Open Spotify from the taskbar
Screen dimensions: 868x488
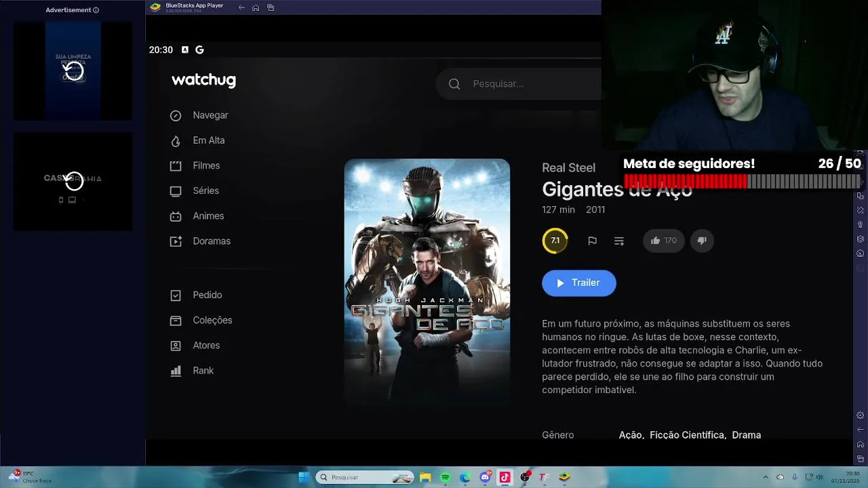[445, 477]
